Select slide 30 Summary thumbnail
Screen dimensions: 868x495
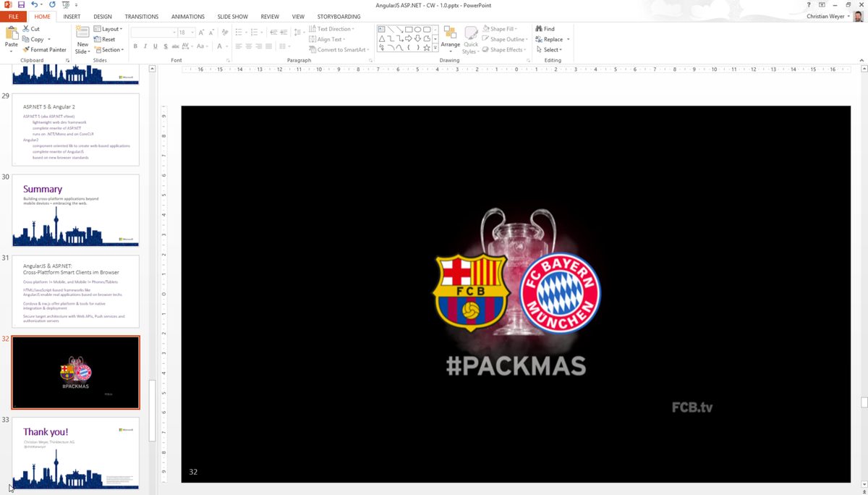point(75,210)
